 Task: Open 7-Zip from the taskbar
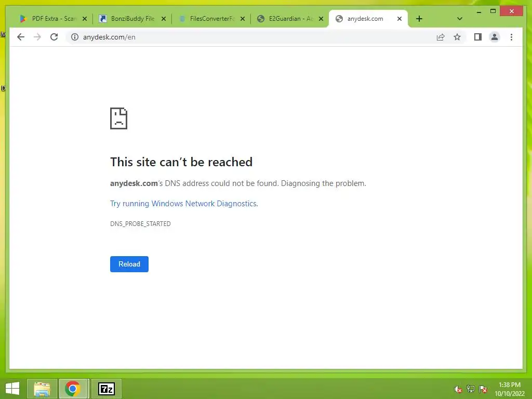click(x=106, y=389)
